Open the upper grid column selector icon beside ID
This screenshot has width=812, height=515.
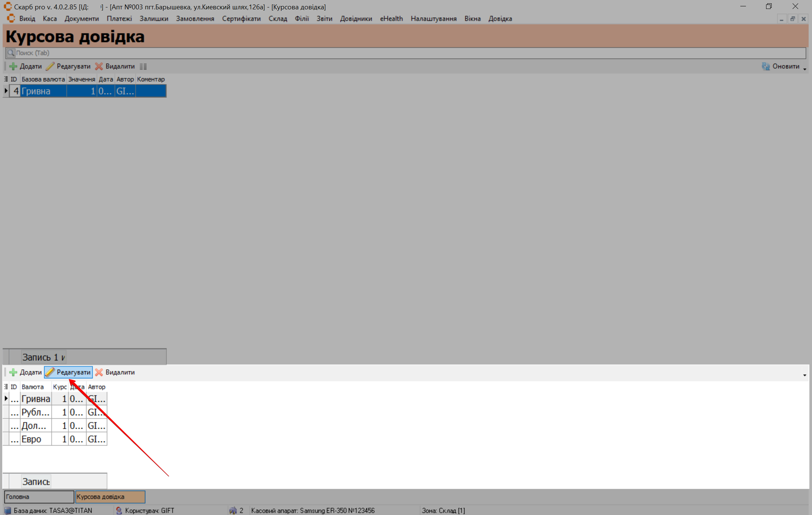pyautogui.click(x=6, y=79)
